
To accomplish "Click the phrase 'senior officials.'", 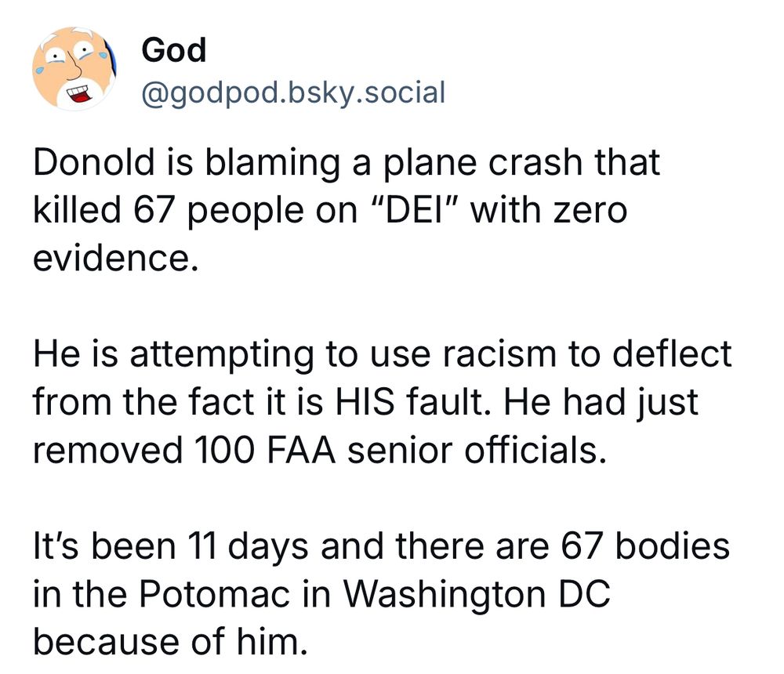I will [477, 450].
